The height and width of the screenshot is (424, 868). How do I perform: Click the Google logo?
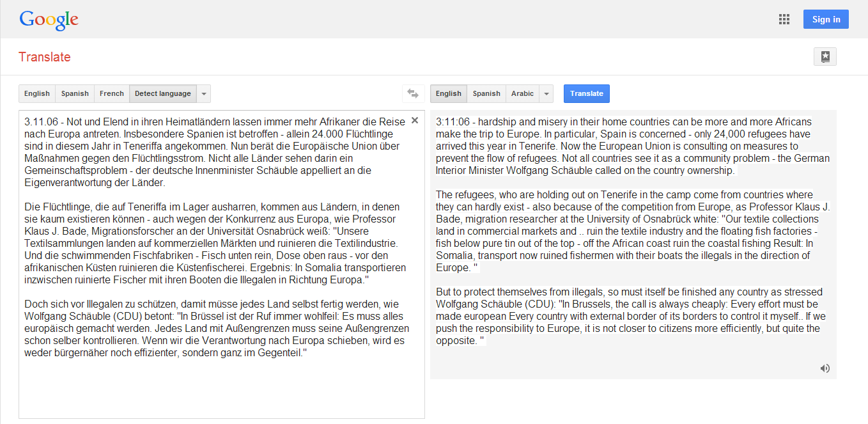[49, 20]
